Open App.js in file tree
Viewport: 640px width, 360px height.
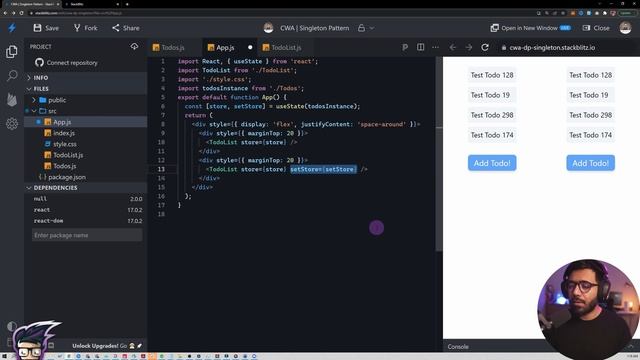(86, 122)
